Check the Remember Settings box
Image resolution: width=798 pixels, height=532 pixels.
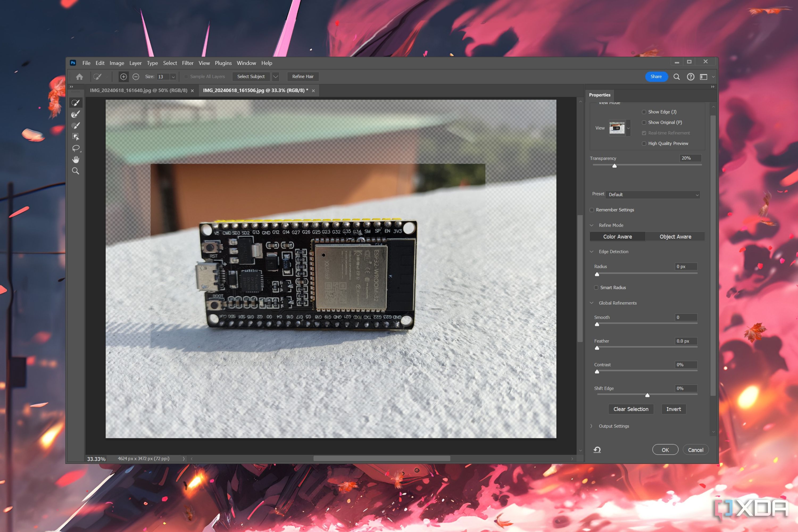[592, 210]
